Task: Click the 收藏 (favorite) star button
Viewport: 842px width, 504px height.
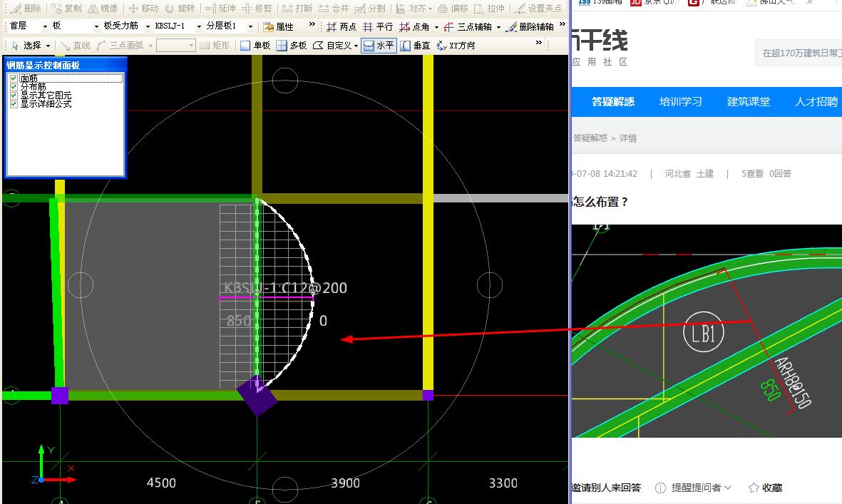Action: (765, 488)
